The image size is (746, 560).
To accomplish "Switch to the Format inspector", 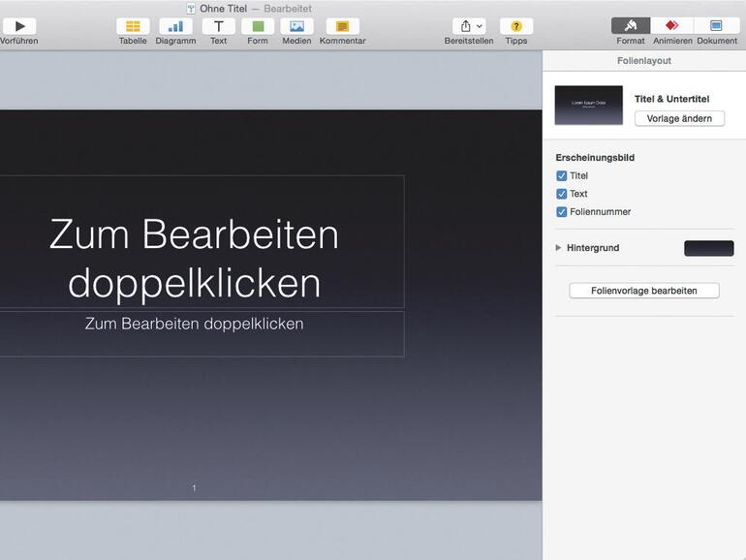I will (x=631, y=26).
